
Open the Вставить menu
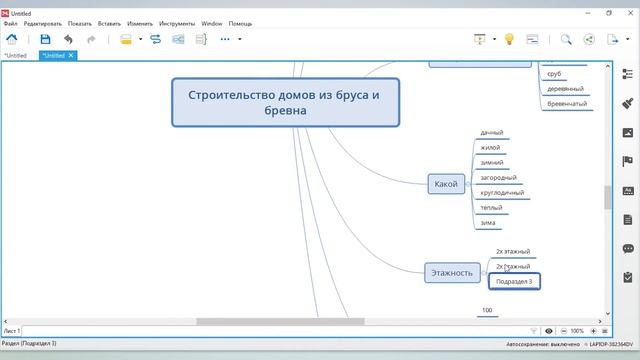coord(109,24)
